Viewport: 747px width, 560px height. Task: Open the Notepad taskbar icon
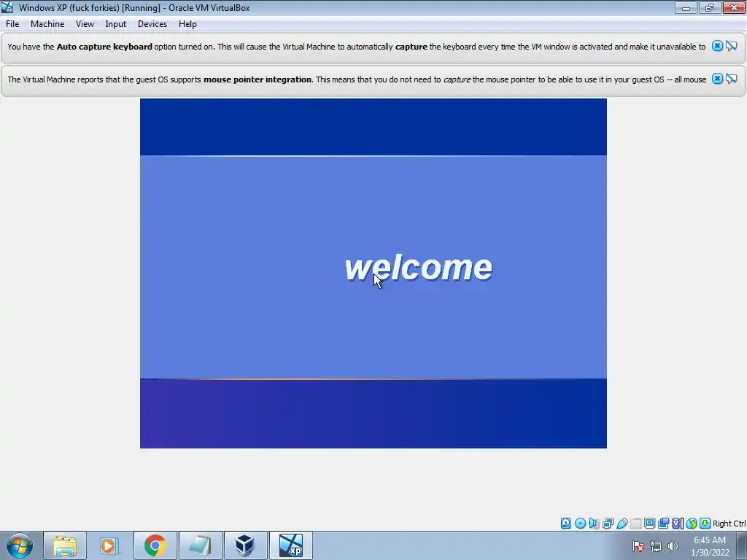click(x=200, y=545)
